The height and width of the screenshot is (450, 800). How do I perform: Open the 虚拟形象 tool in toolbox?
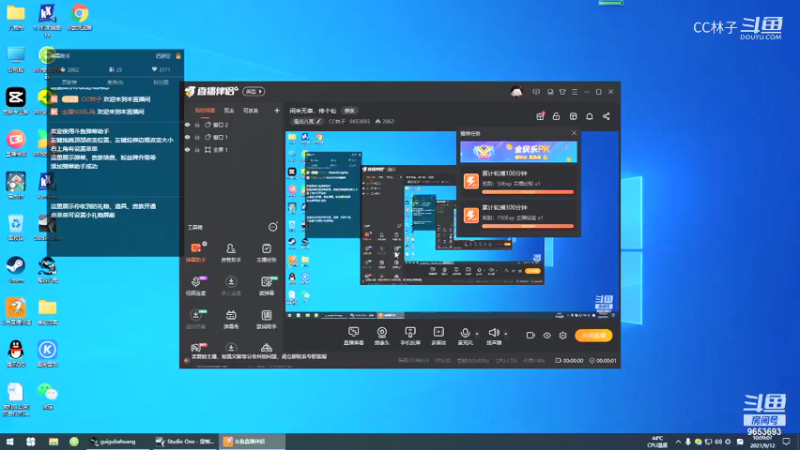tap(196, 319)
